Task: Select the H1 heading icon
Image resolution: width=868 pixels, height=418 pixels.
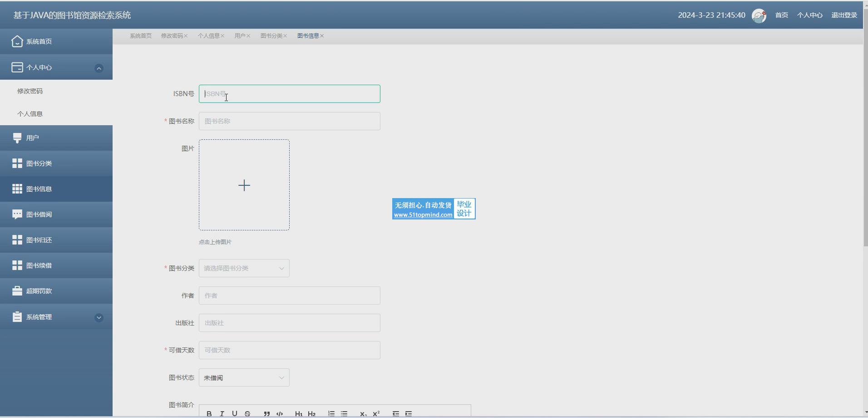Action: point(298,413)
